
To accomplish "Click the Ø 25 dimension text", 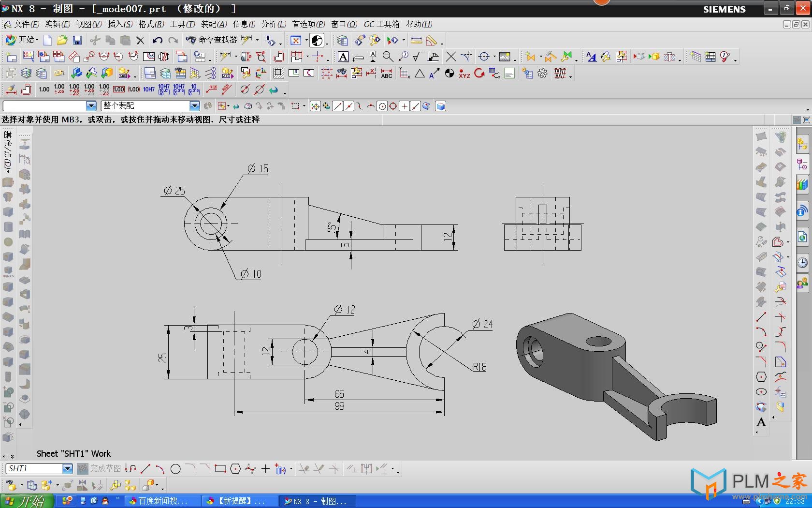I will [174, 191].
